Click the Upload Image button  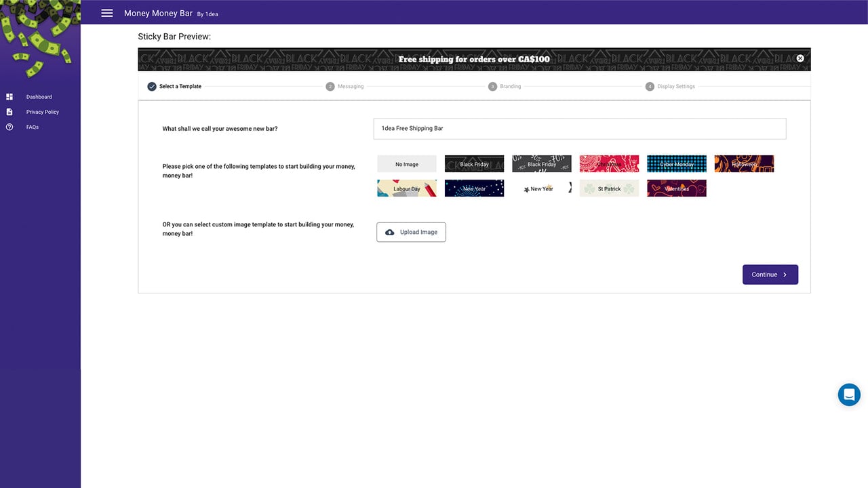pos(411,232)
